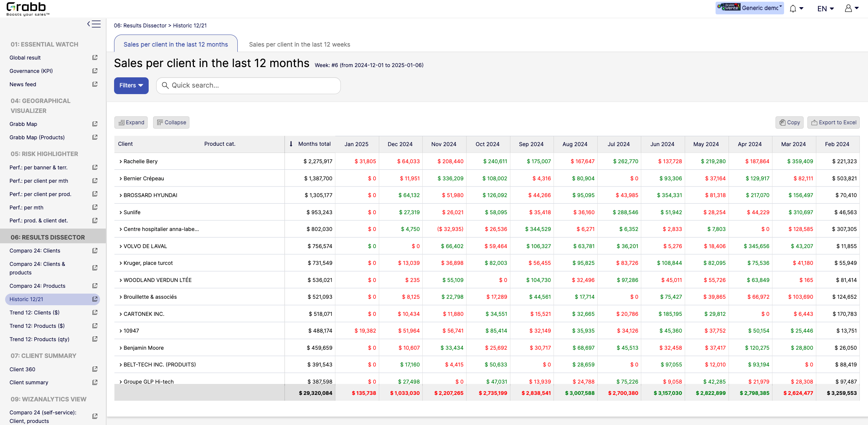Switch to the last 12 weeks tab
This screenshot has width=868, height=425.
pos(299,44)
